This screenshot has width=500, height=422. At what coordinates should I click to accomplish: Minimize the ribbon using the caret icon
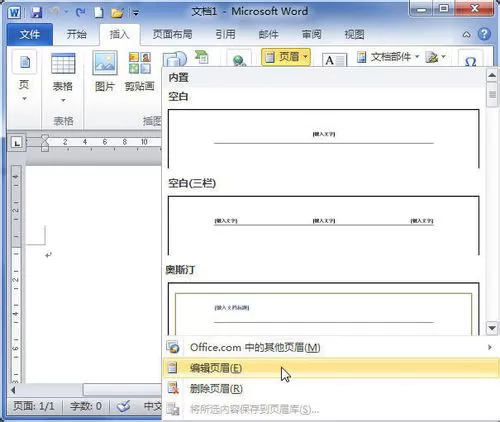[x=467, y=34]
